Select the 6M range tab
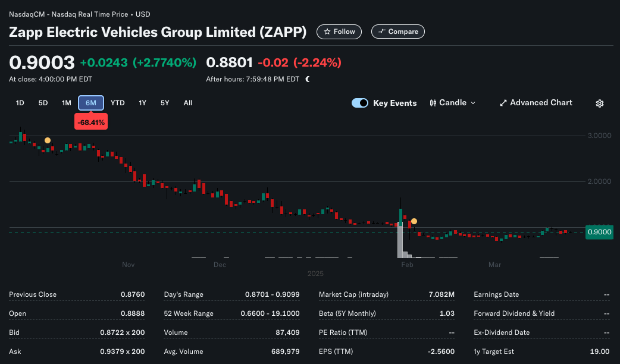 point(91,103)
